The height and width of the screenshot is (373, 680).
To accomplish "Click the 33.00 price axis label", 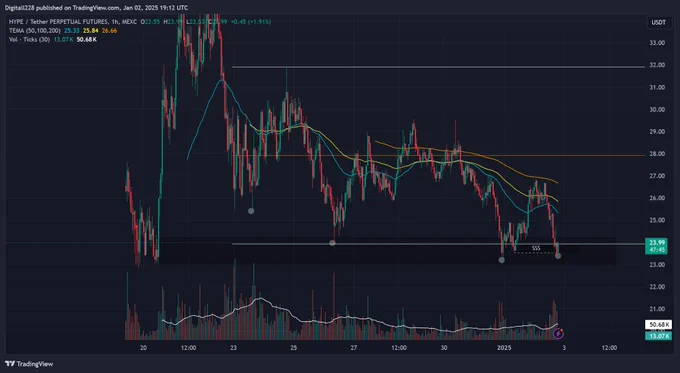I will tap(657, 43).
